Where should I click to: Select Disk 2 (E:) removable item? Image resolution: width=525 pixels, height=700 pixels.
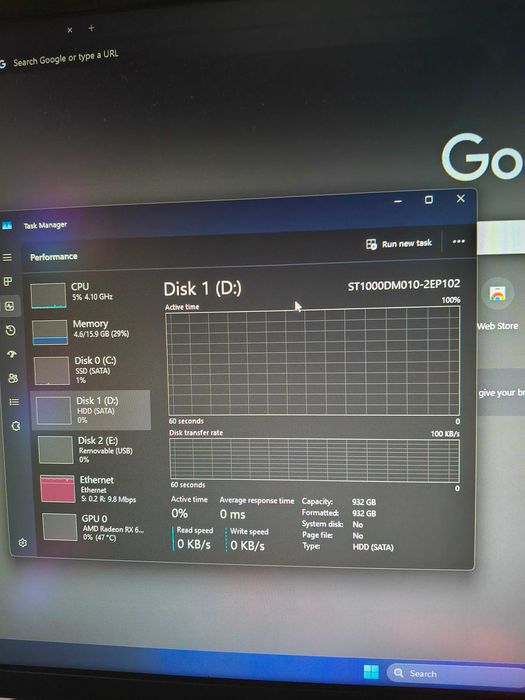[x=94, y=450]
